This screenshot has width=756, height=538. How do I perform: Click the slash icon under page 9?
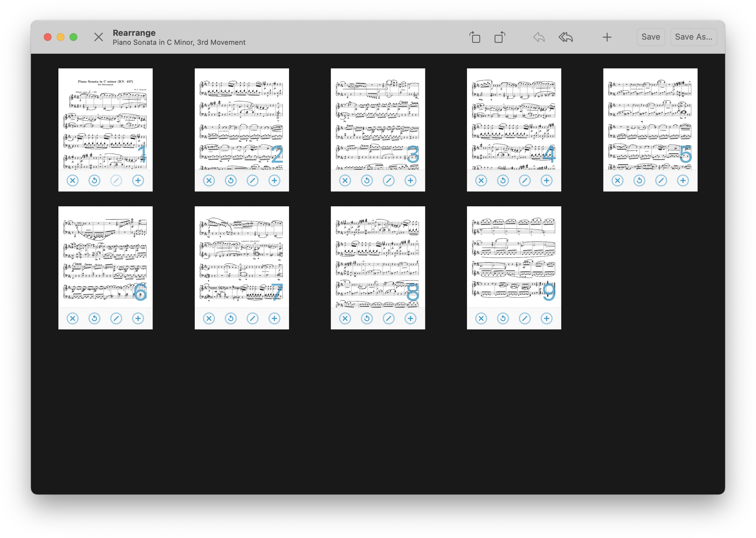pos(524,318)
